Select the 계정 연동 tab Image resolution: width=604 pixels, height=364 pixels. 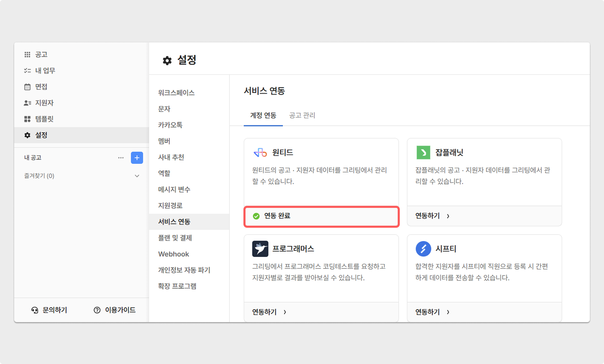263,115
